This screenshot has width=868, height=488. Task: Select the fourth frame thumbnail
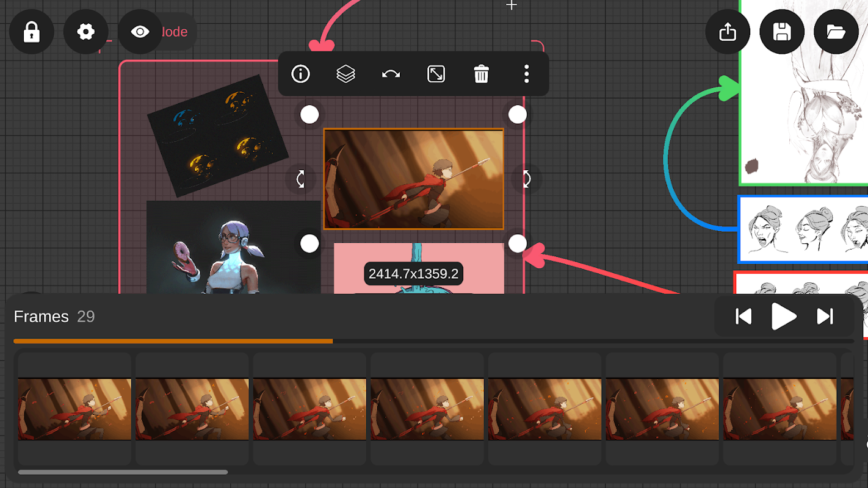[x=427, y=409]
